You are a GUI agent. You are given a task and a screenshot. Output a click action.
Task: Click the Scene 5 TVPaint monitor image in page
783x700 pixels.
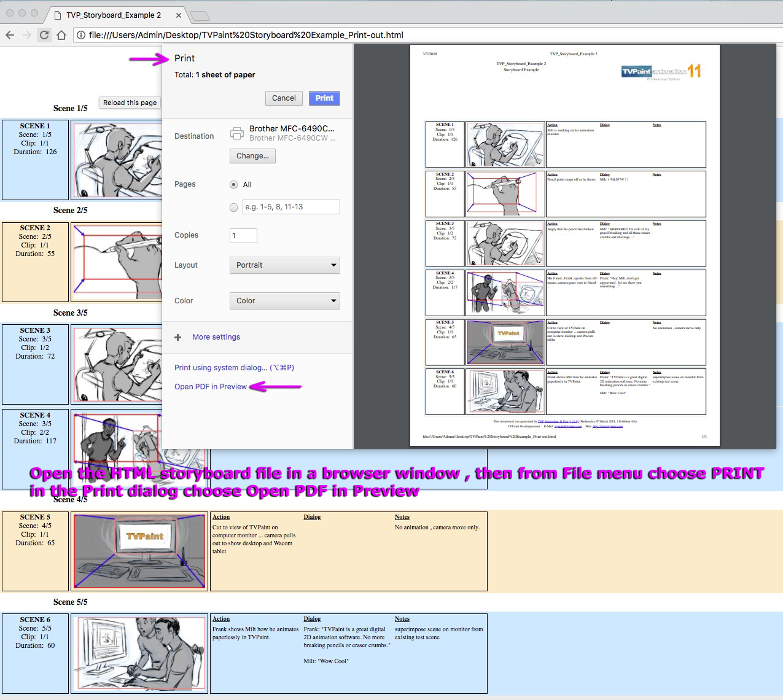[139, 551]
